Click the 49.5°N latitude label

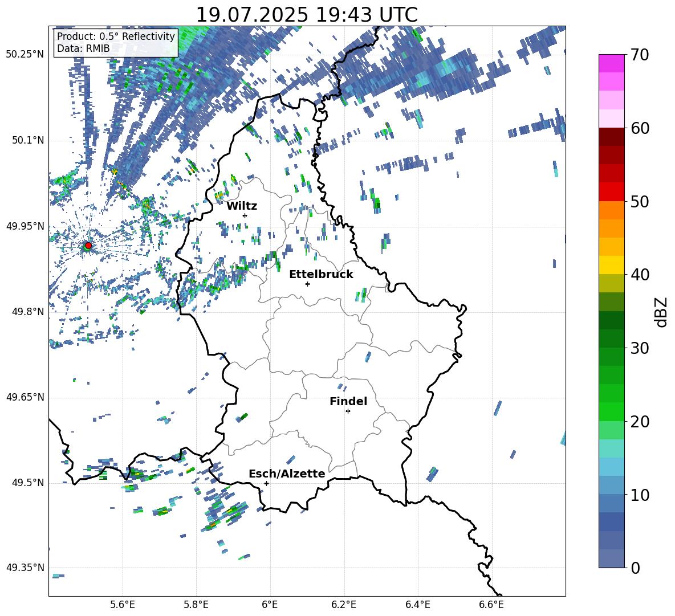click(x=27, y=483)
